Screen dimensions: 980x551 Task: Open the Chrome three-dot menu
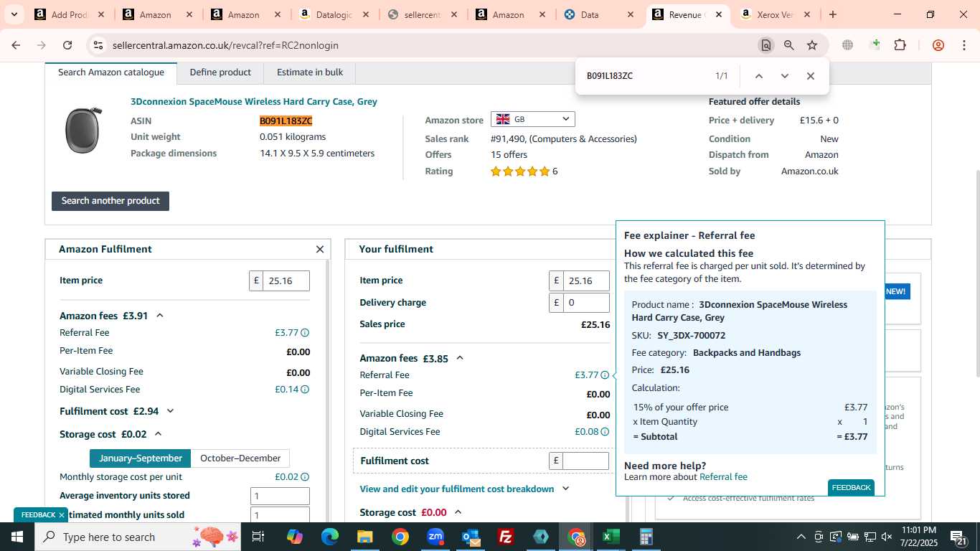[963, 45]
